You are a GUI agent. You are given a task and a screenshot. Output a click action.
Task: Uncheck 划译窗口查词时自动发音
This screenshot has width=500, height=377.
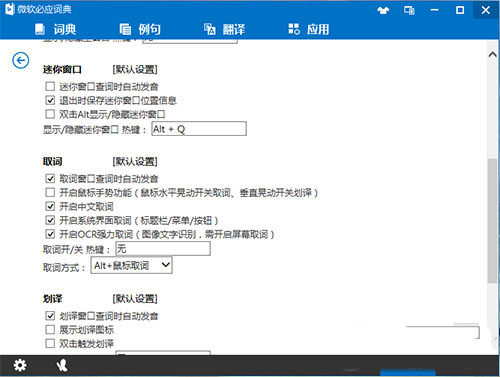(x=50, y=315)
